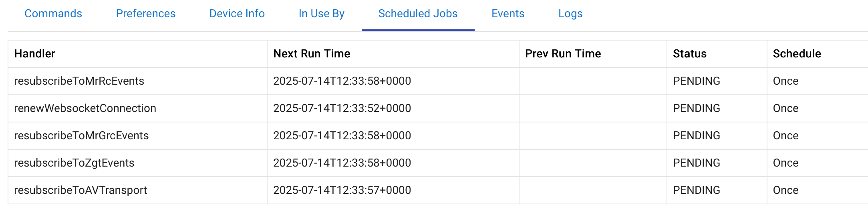Click the resubscribeToMrGrcEvents handler cell
This screenshot has width=868, height=222.
click(x=81, y=136)
